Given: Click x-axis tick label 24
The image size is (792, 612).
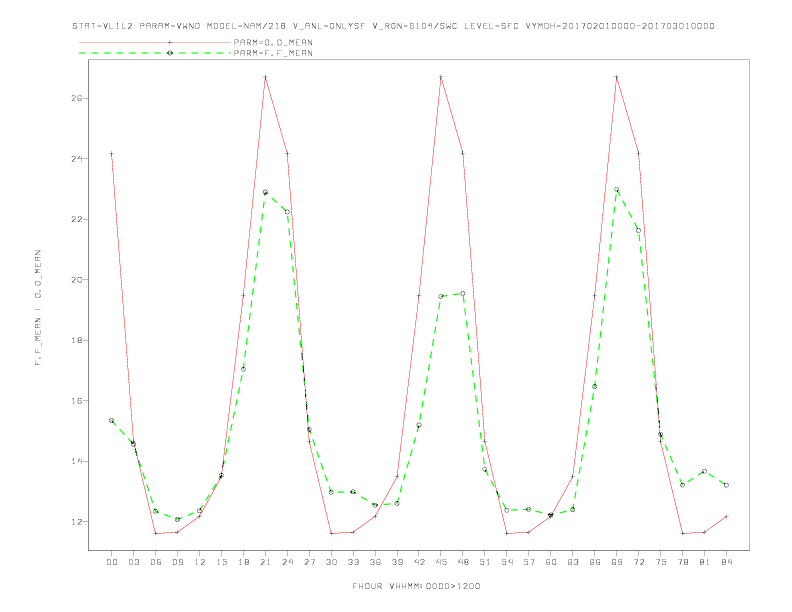Looking at the screenshot, I should (287, 562).
